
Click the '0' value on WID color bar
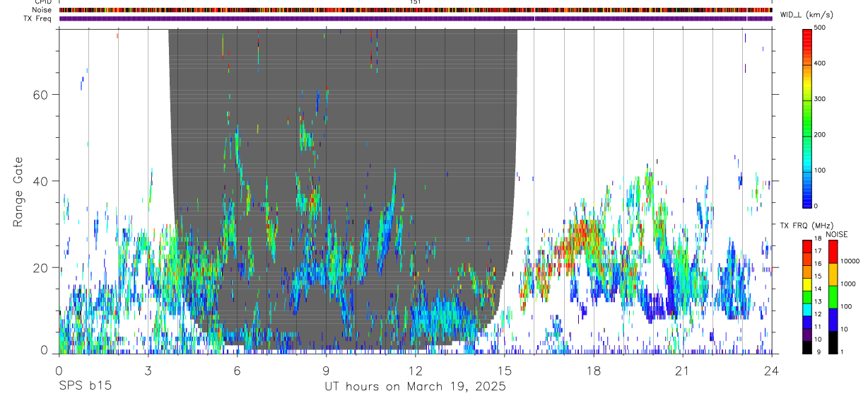[x=816, y=206]
